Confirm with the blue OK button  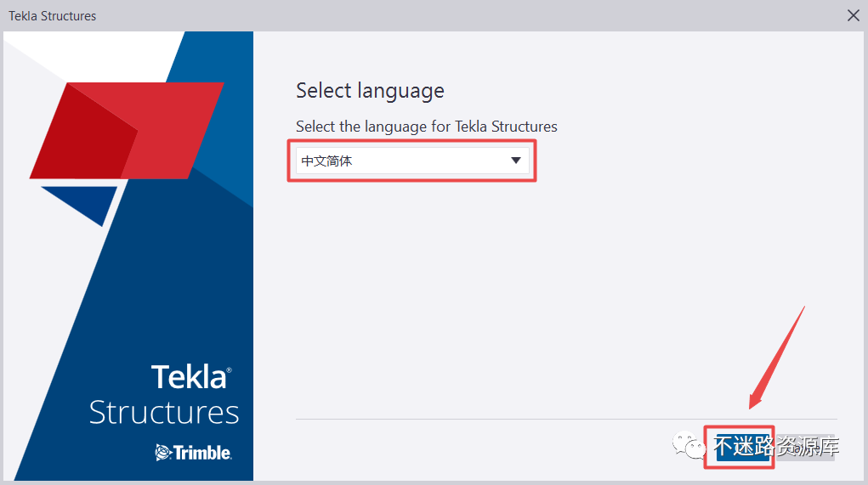click(x=742, y=447)
